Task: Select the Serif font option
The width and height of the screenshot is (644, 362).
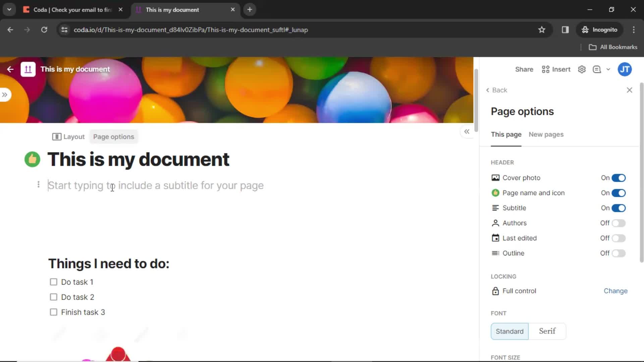Action: pos(547,331)
